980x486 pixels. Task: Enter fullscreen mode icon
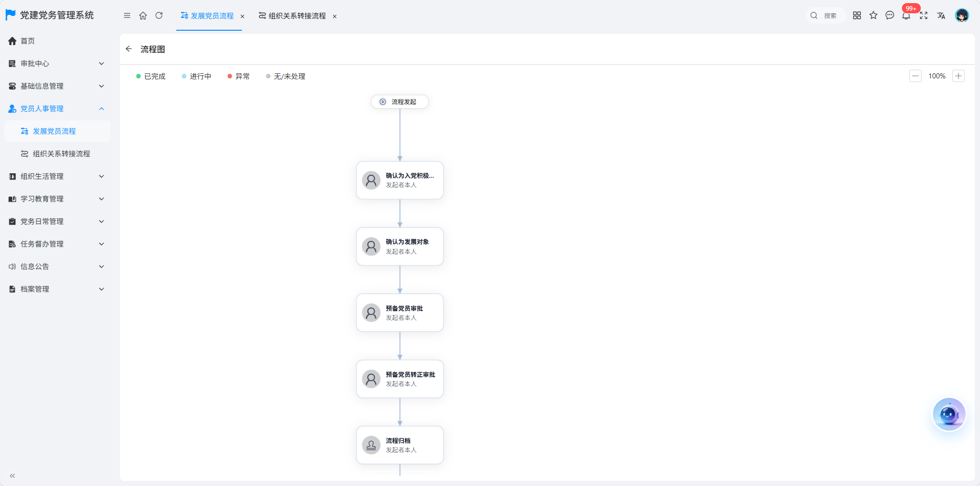coord(924,15)
